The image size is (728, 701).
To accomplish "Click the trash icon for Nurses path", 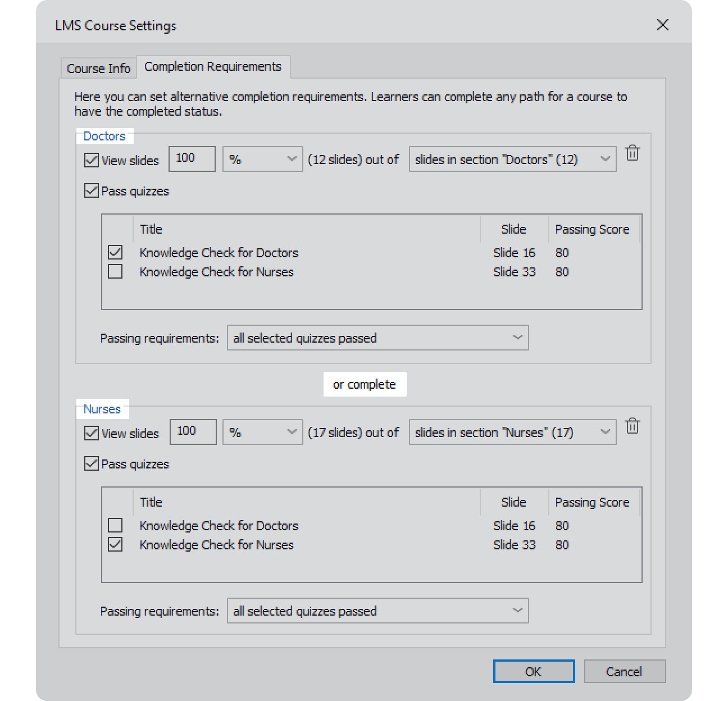I will (x=633, y=426).
